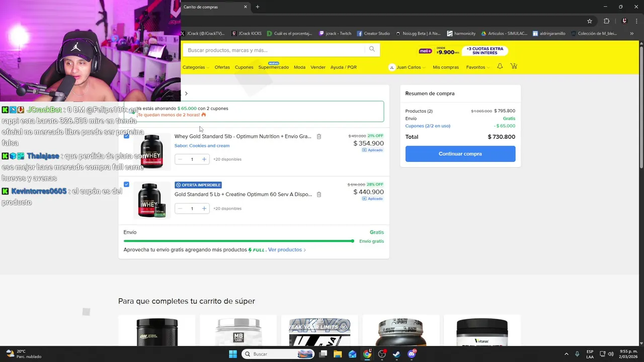Open the volume control in system tray

click(611, 354)
